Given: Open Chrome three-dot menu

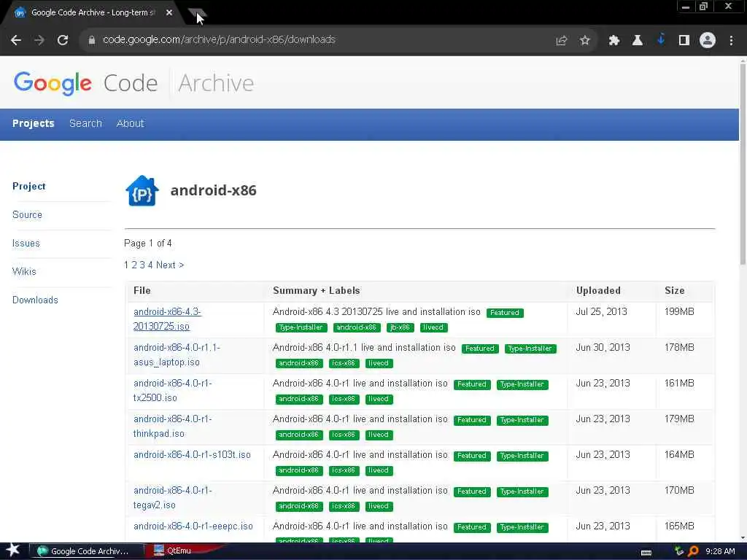Looking at the screenshot, I should (x=731, y=41).
